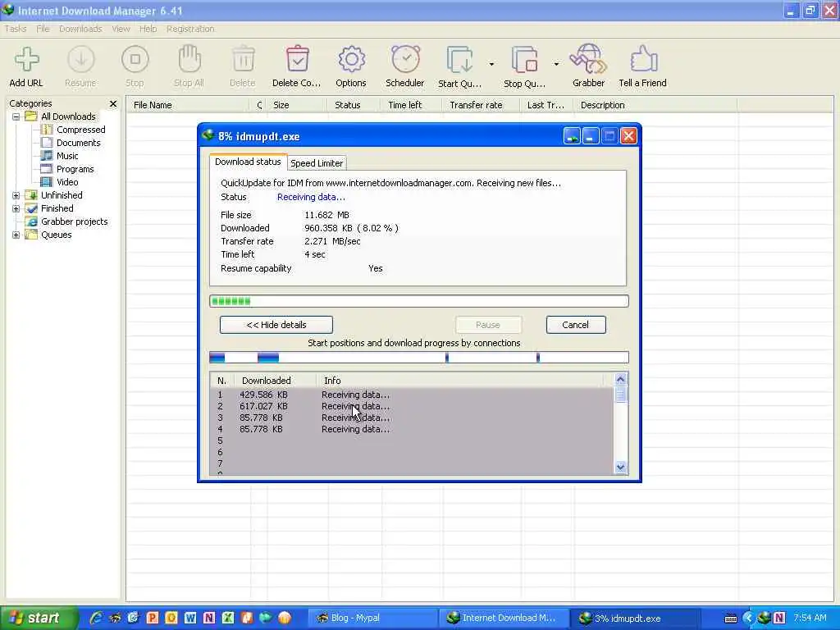Close the Categories panel

(x=113, y=103)
